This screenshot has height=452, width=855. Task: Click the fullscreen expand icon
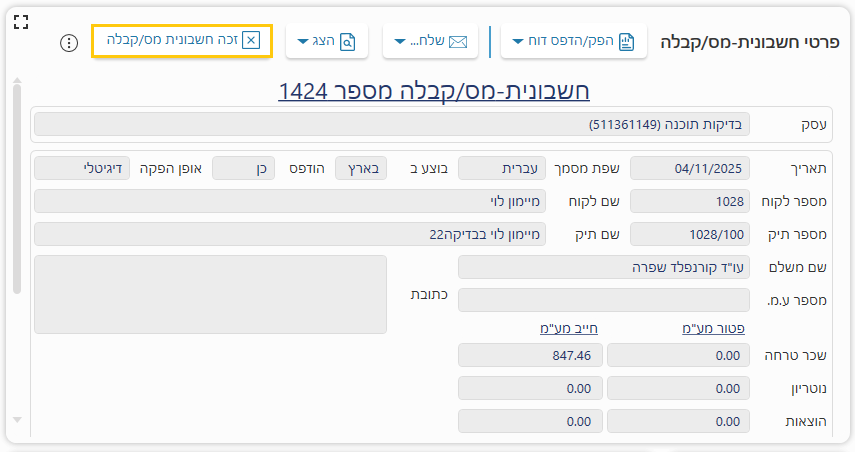(x=21, y=22)
